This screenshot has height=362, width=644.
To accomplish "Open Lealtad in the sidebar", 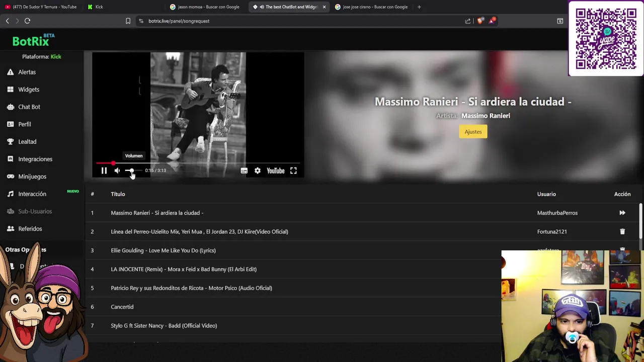I will point(27,142).
